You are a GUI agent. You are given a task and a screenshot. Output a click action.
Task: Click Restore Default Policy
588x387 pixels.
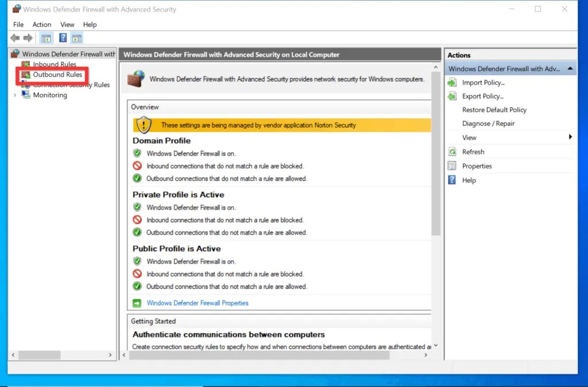494,110
